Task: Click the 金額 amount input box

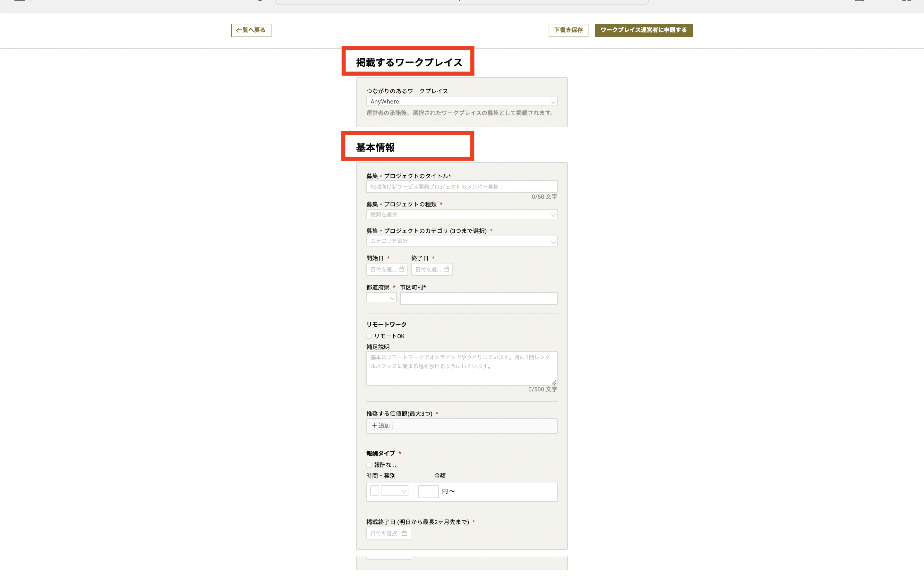Action: (428, 491)
